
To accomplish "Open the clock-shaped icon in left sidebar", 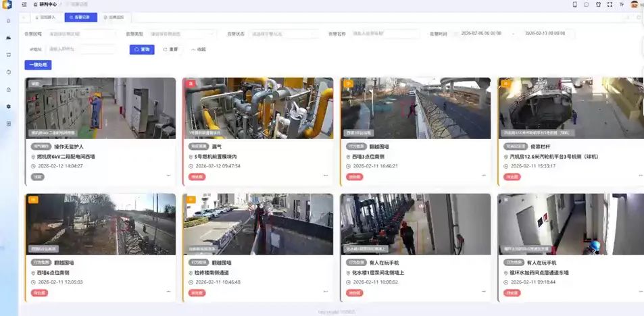I will point(9,72).
